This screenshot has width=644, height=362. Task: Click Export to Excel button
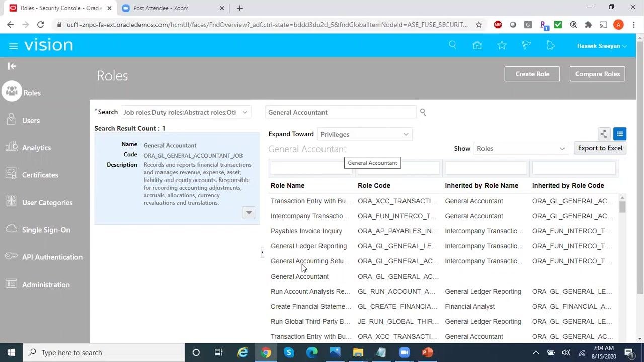click(x=600, y=148)
